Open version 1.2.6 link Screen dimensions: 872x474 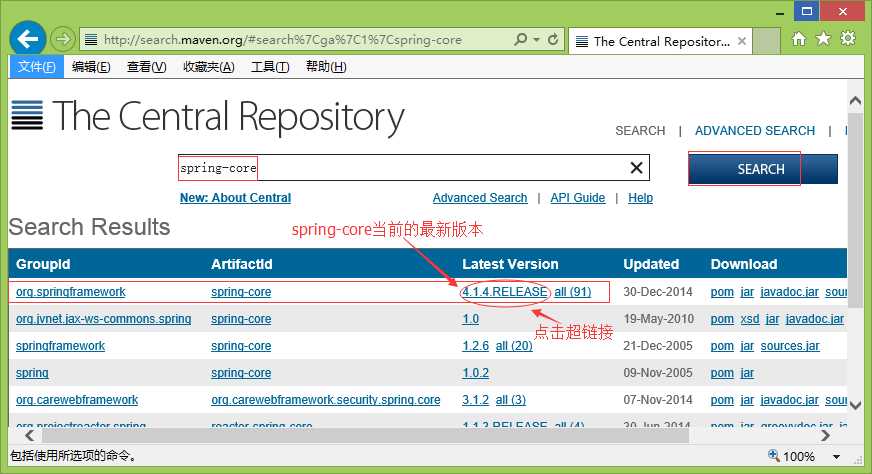pyautogui.click(x=475, y=346)
